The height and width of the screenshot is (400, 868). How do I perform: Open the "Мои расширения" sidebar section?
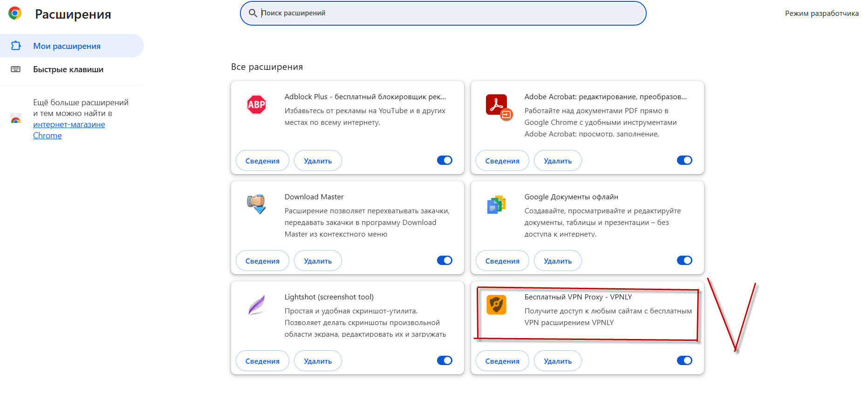pyautogui.click(x=67, y=46)
